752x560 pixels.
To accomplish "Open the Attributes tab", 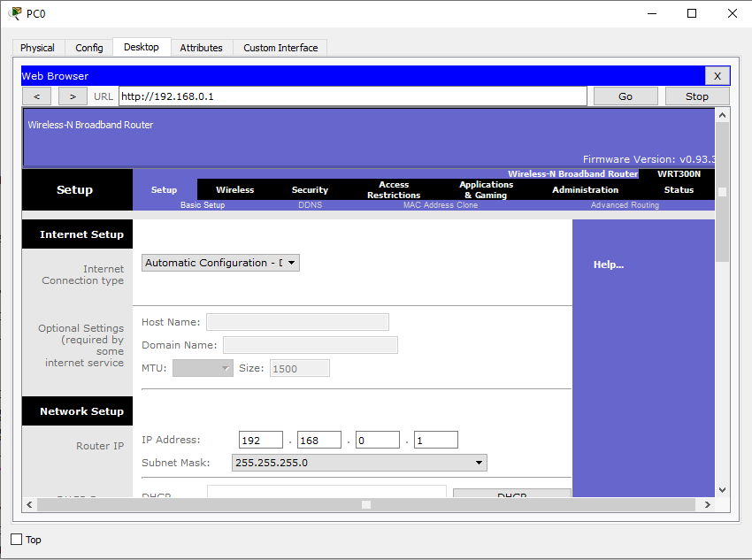I will 202,48.
